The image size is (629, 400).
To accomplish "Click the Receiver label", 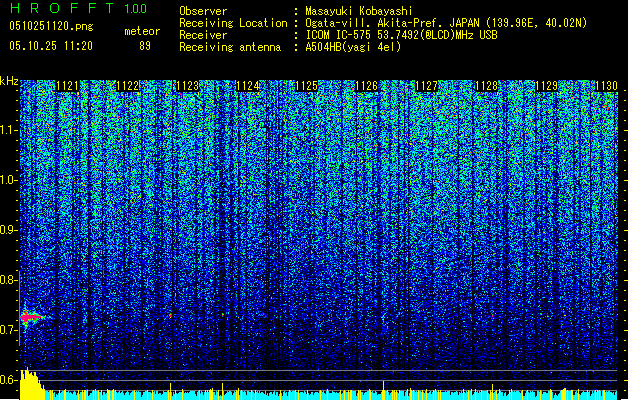I will pyautogui.click(x=203, y=35).
